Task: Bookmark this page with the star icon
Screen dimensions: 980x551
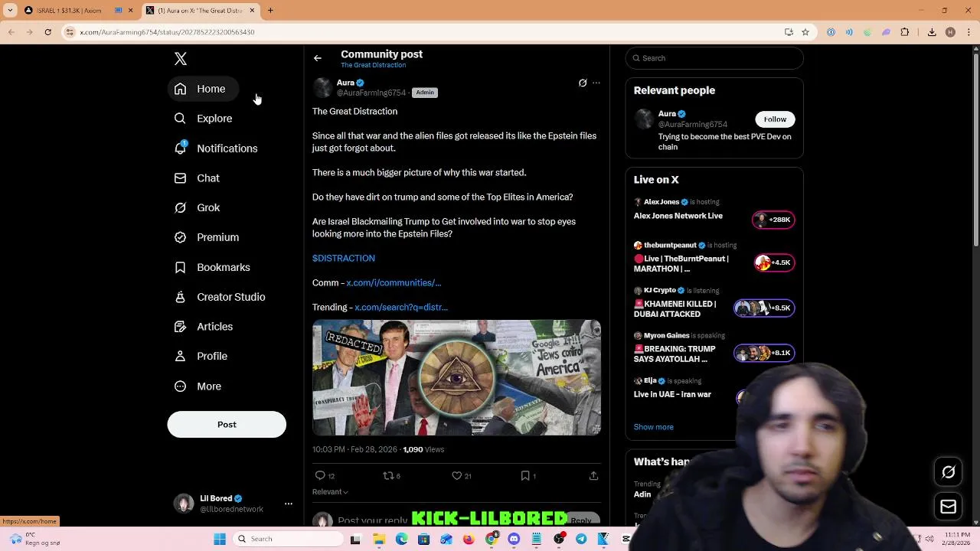Action: pos(805,32)
